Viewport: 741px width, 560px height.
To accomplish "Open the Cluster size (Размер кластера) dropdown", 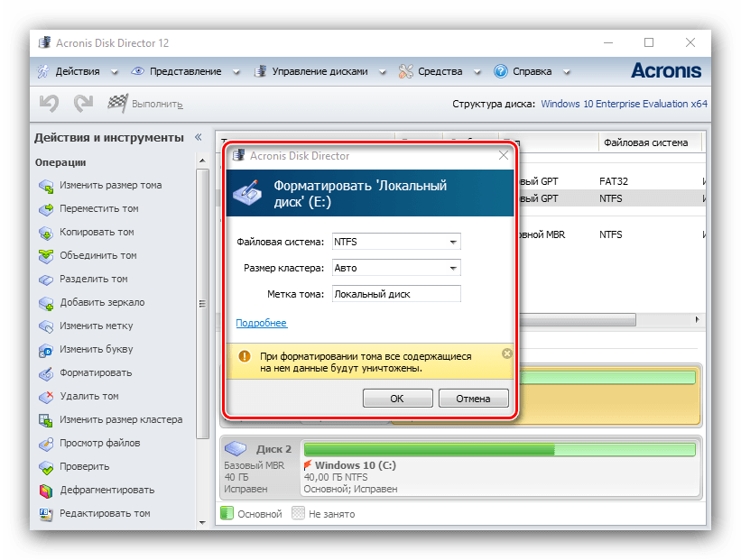I will pyautogui.click(x=453, y=268).
